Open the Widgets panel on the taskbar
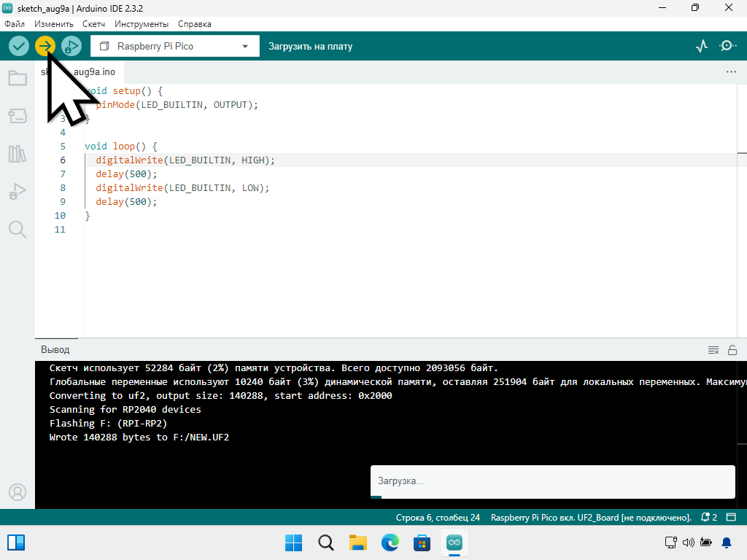 coord(16,542)
